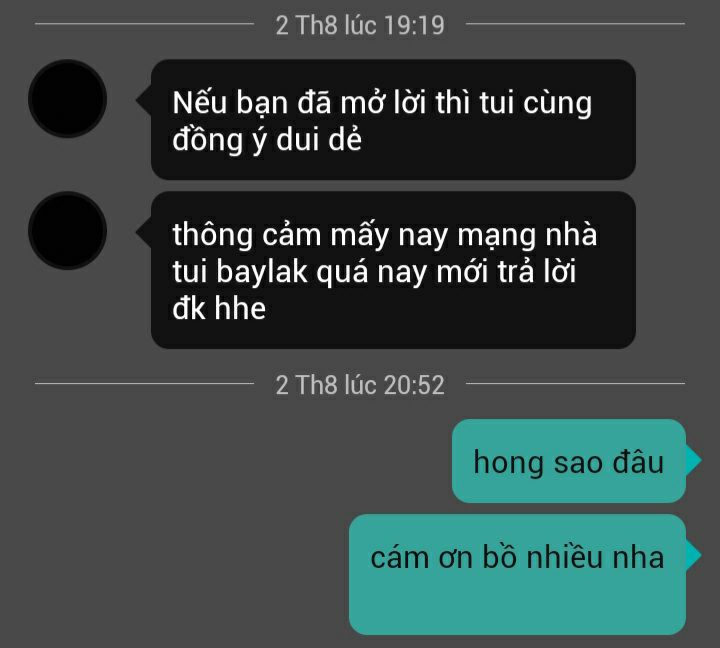Click the black tail pointer of "thông cảm" bubble

click(144, 232)
